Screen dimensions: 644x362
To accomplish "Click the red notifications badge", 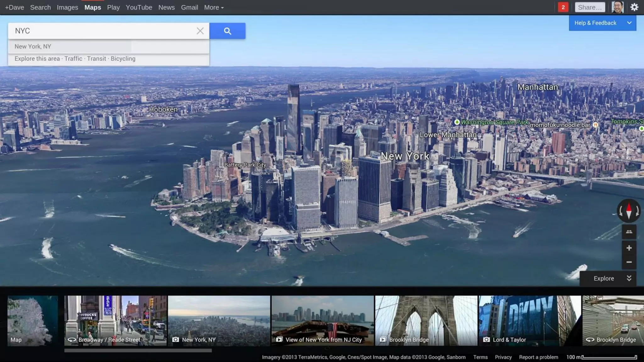I will (563, 7).
